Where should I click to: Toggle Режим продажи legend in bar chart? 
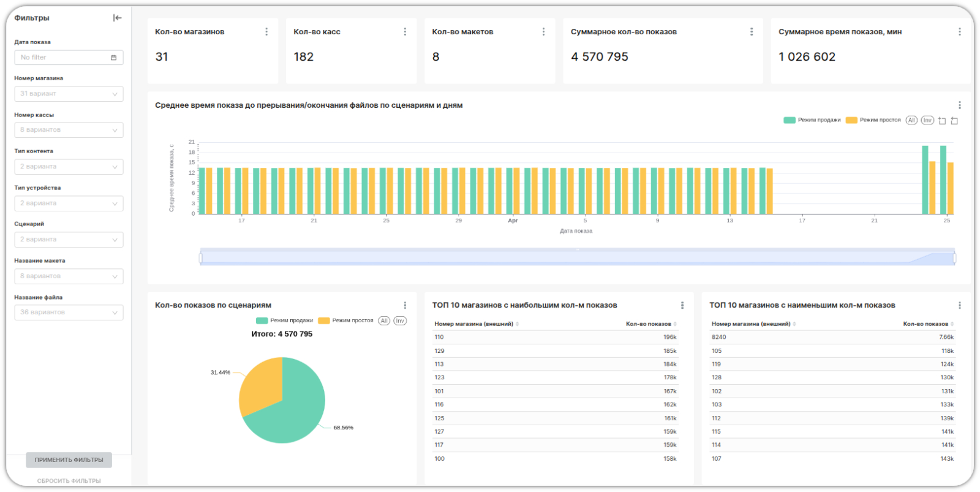(812, 120)
